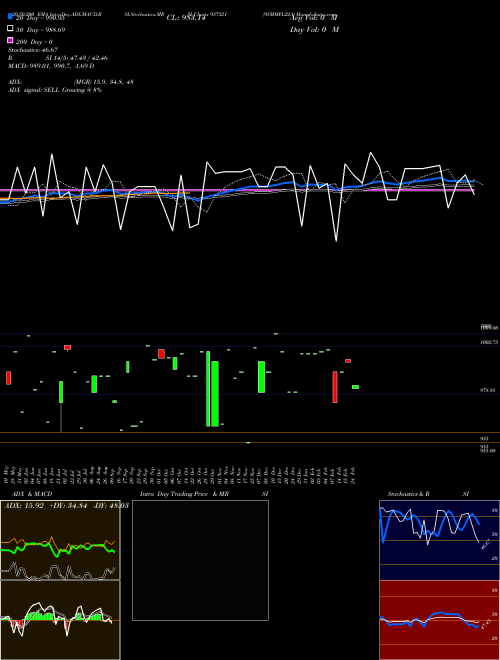Click the ADX signal: SELL Growing text
This screenshot has width=500, height=660.
[x=55, y=90]
